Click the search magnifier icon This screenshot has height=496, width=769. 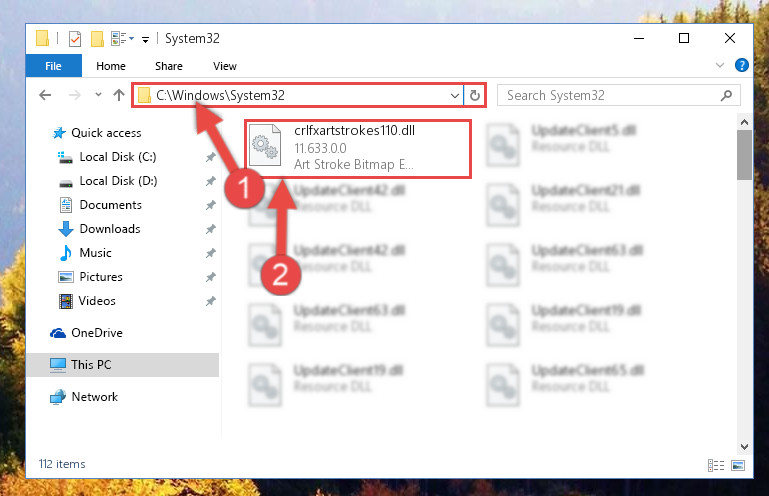726,95
